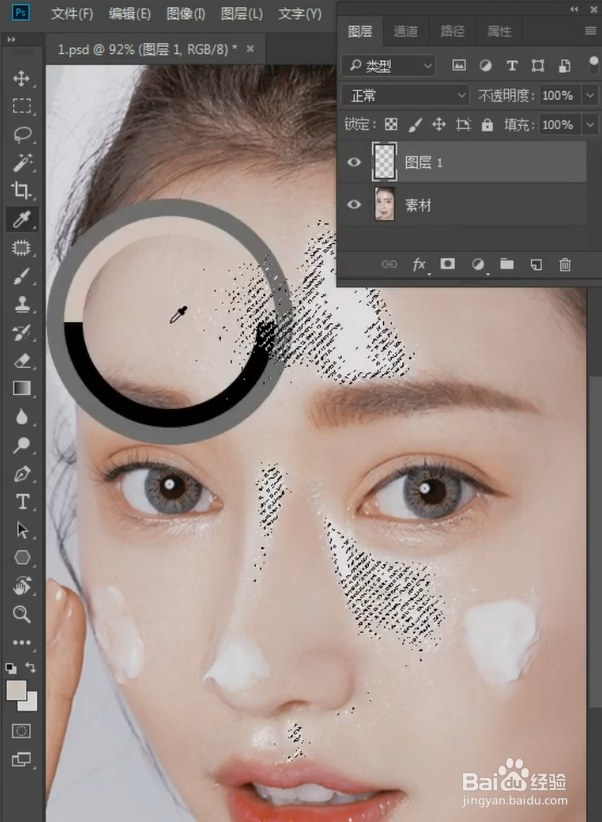Add a layer mask
This screenshot has height=822, width=602.
(447, 264)
